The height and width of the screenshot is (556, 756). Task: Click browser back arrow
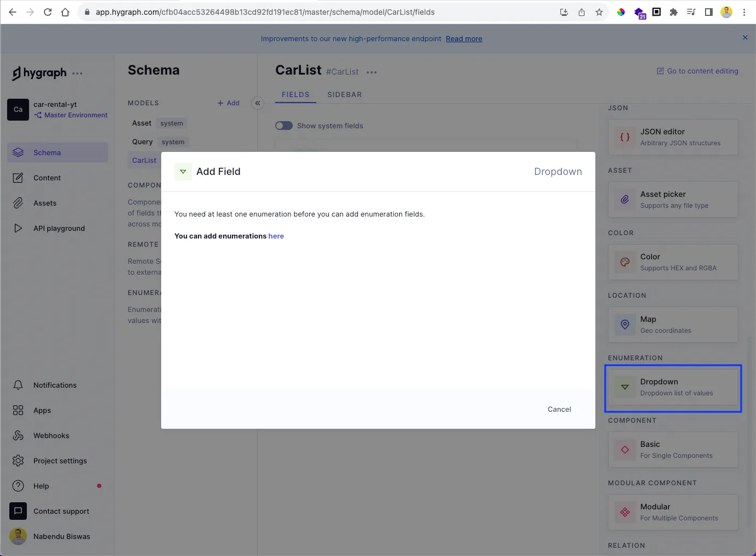pyautogui.click(x=13, y=12)
